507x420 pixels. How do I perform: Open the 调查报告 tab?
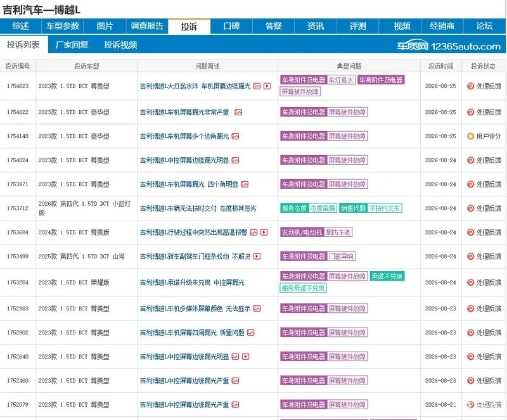(147, 26)
